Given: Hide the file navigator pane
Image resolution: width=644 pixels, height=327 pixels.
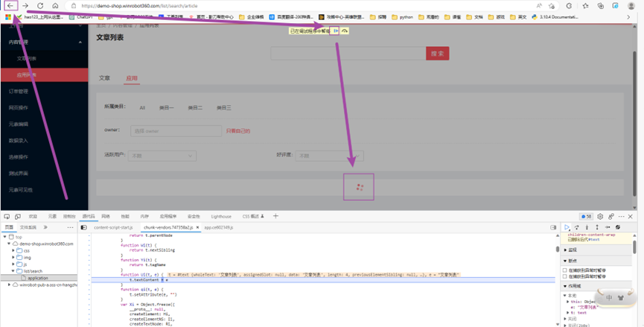Looking at the screenshot, I should 84,227.
